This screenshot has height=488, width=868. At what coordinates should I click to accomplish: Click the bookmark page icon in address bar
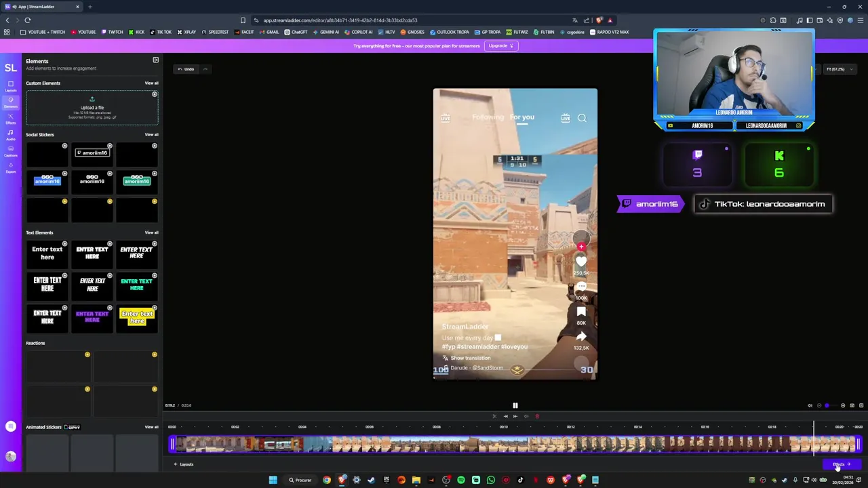[x=243, y=20]
